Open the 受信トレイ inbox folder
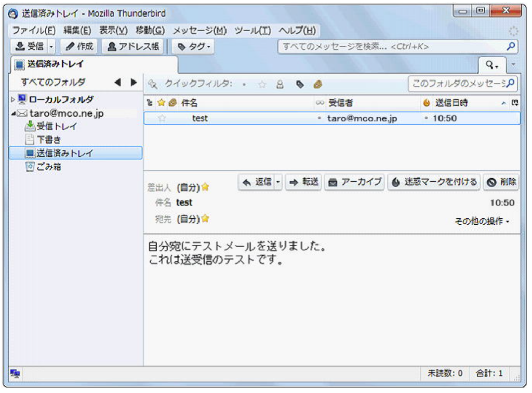The image size is (532, 393). coord(57,127)
